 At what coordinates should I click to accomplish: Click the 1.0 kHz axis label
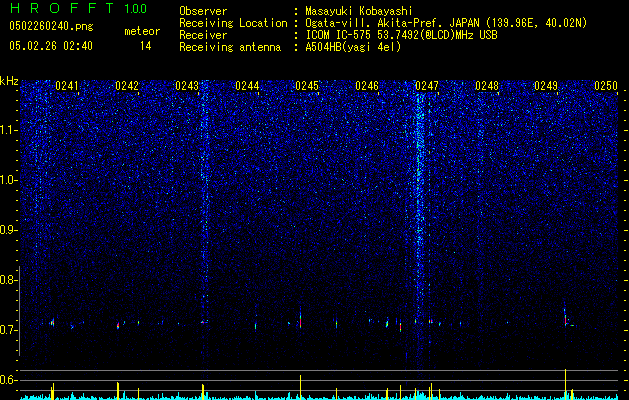[9, 181]
